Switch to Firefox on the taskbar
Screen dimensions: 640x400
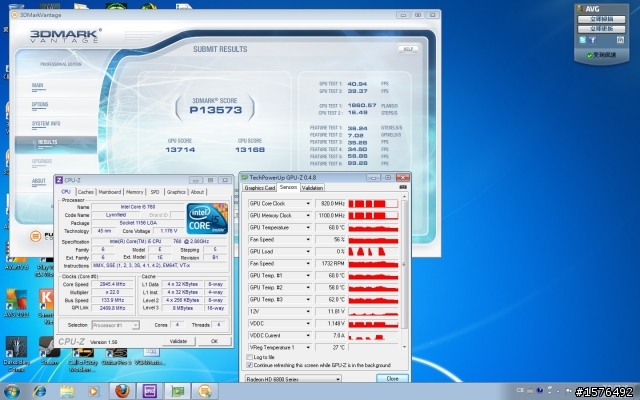(x=122, y=391)
